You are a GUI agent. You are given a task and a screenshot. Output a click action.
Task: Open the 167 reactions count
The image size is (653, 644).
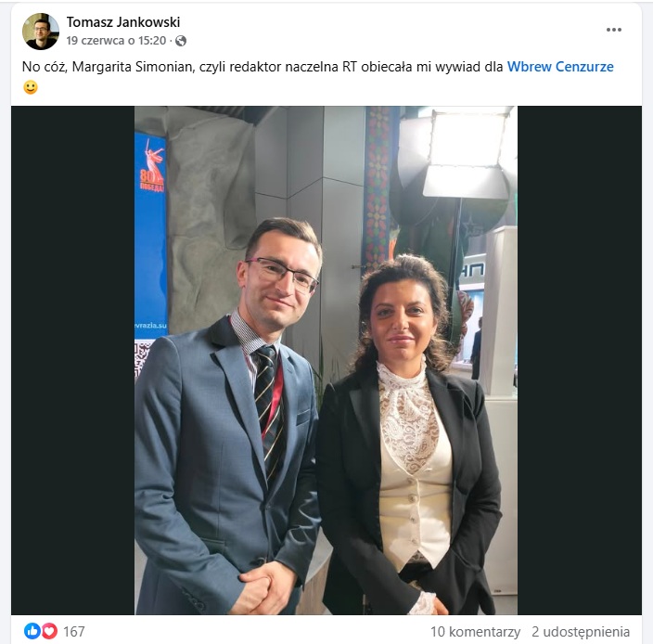[x=73, y=632]
